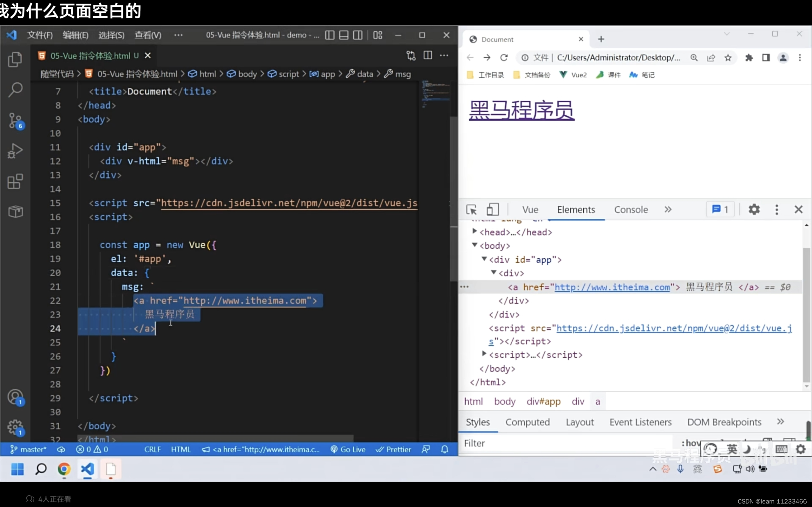Open the Computed styles tab
812x507 pixels.
[527, 422]
